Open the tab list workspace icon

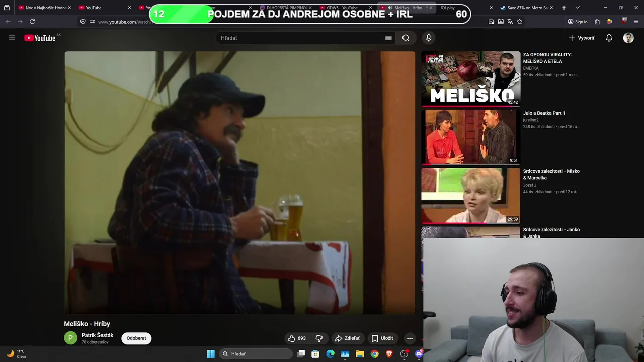[x=7, y=8]
